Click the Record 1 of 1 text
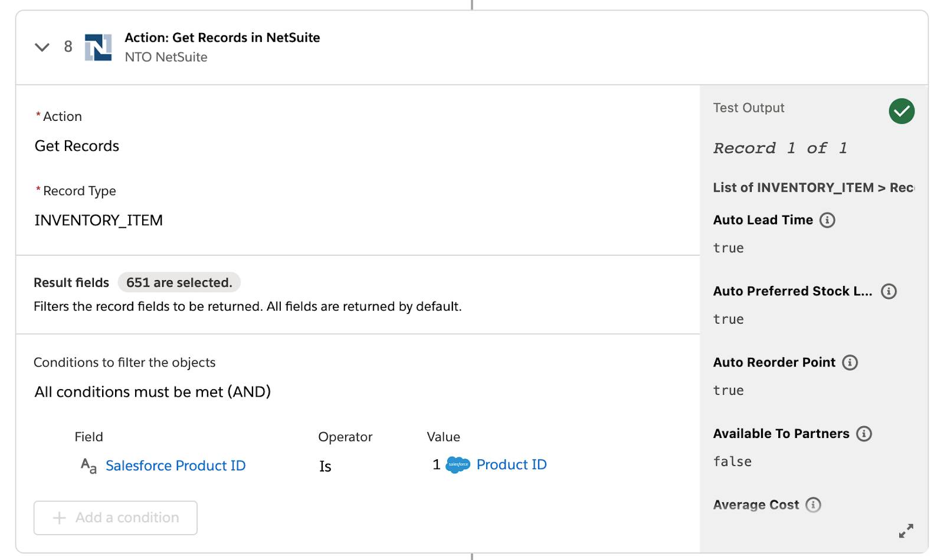 (x=780, y=148)
